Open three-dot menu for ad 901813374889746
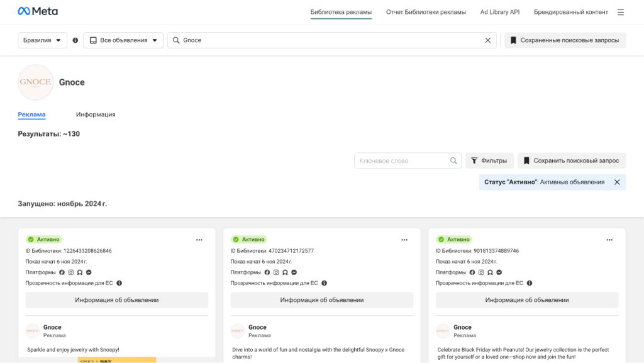The image size is (644, 363). (609, 240)
